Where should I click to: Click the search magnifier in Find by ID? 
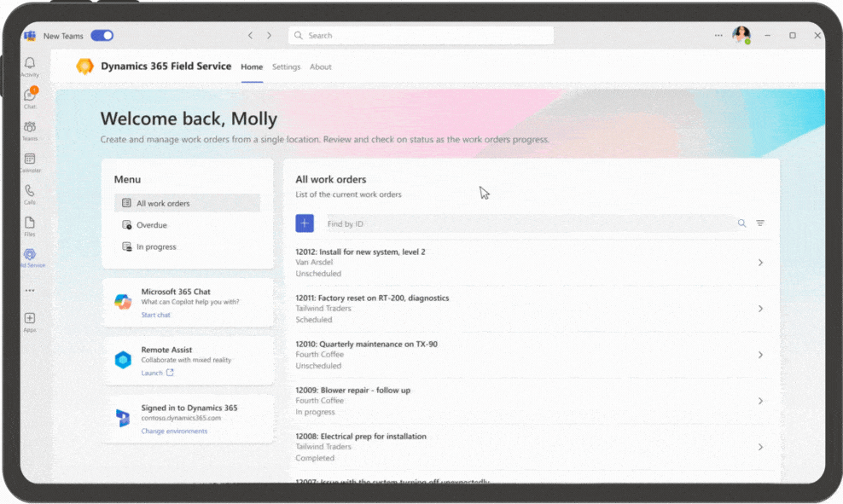pos(742,223)
